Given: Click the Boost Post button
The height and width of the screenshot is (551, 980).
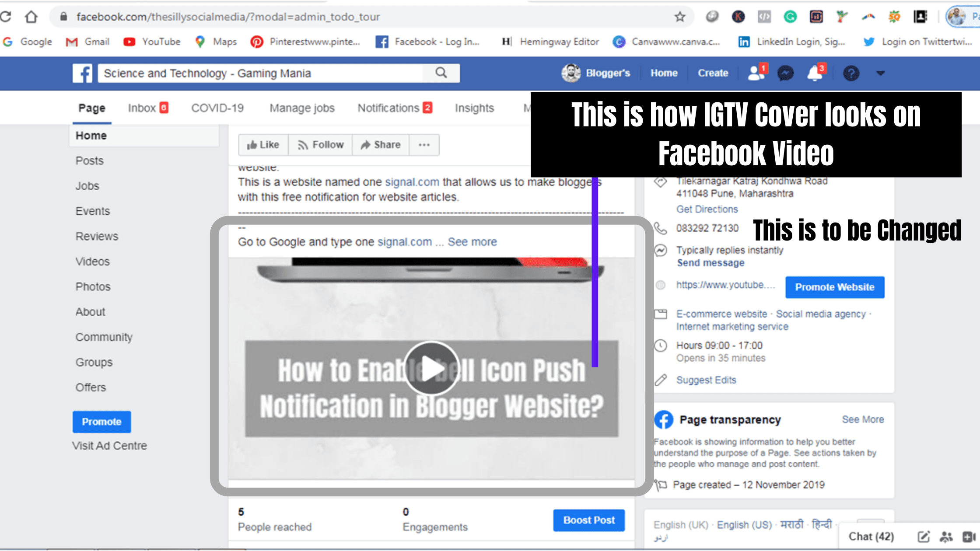Looking at the screenshot, I should click(x=589, y=520).
